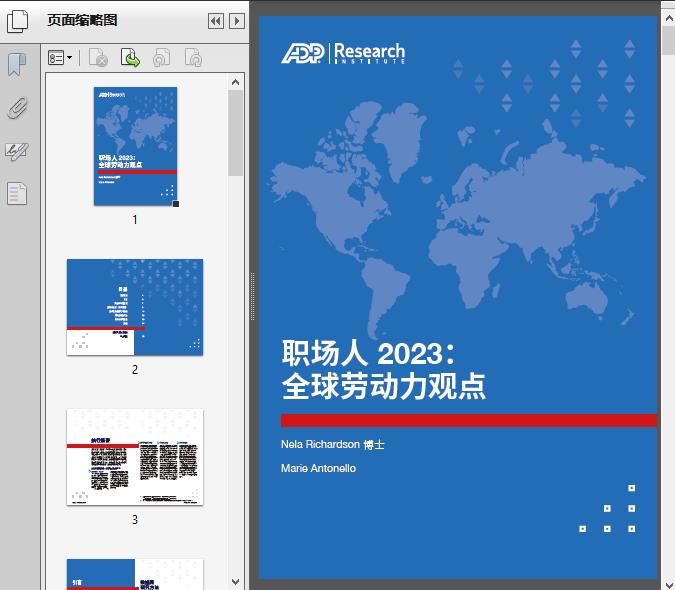Click the pane splitter handle
The image size is (675, 590).
pyautogui.click(x=252, y=297)
